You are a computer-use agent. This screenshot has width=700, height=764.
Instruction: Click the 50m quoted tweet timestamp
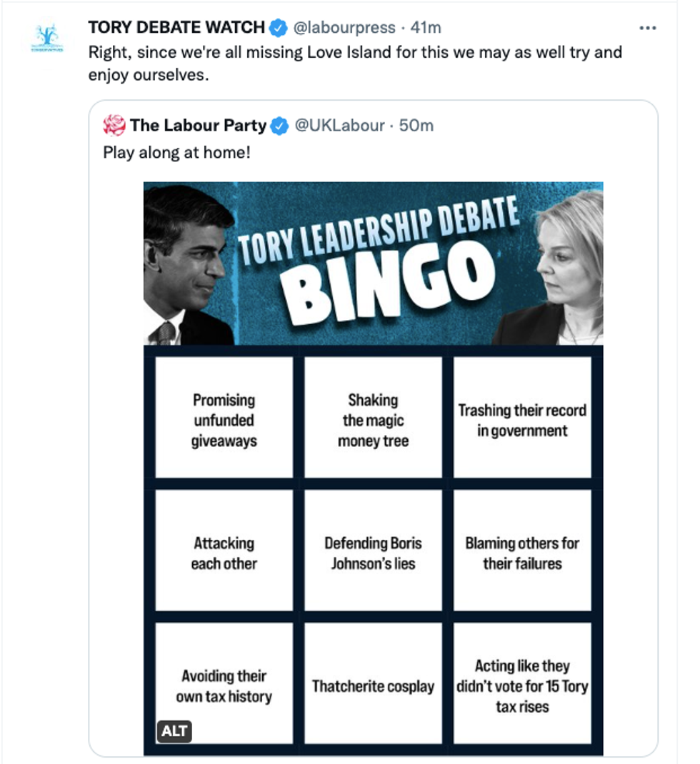[416, 126]
